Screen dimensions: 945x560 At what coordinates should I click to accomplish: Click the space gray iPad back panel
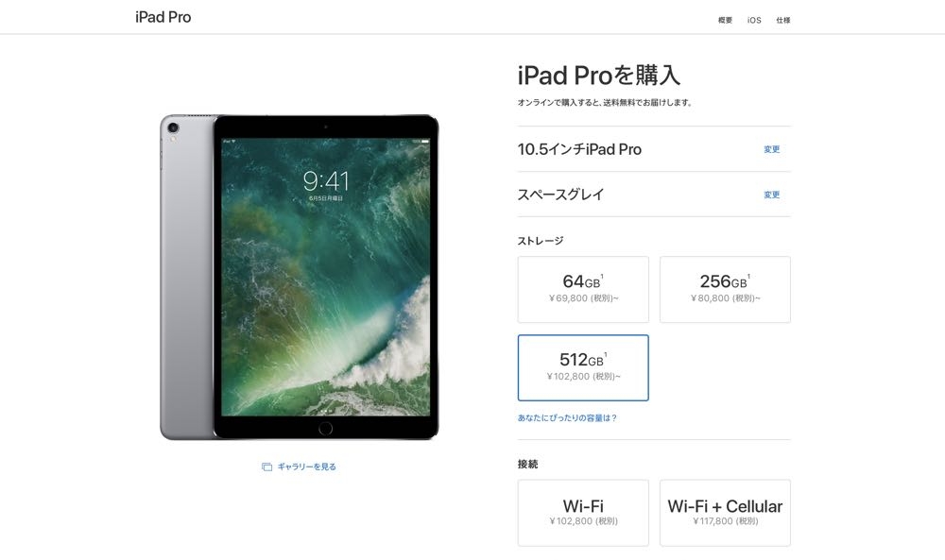187,277
